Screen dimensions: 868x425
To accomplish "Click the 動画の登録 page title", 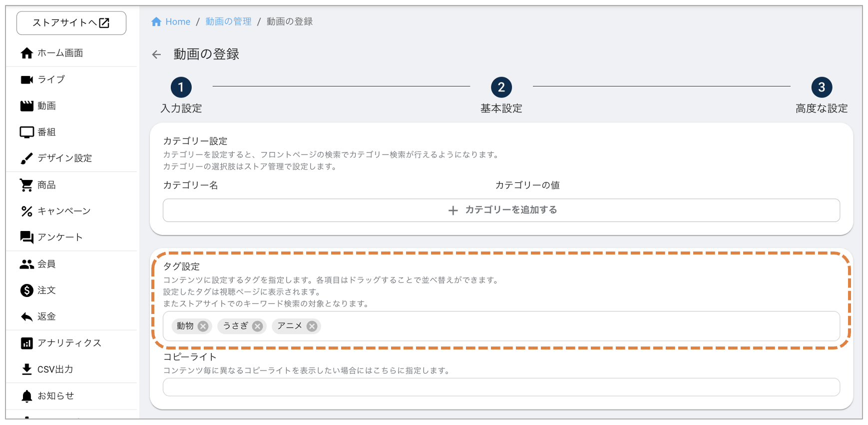I will pos(206,54).
